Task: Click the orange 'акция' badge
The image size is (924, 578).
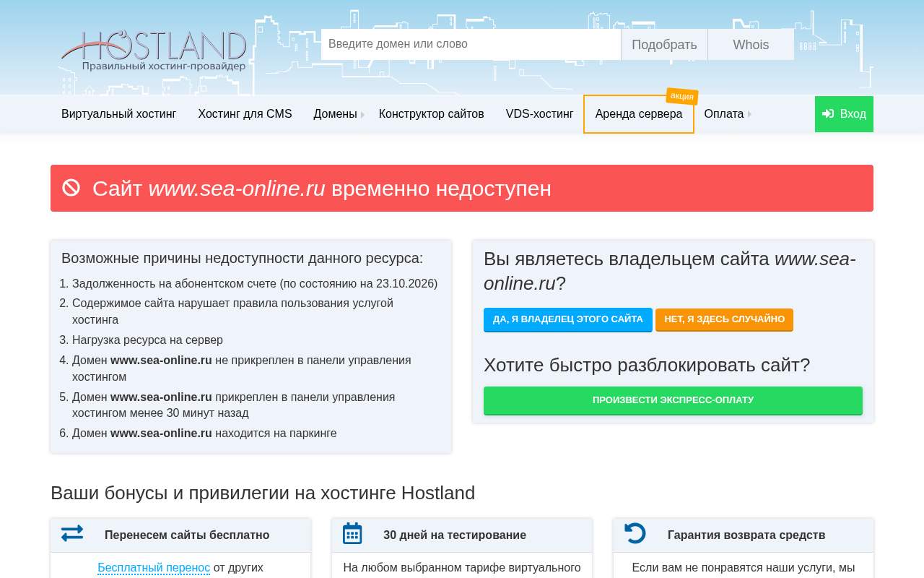Action: point(682,96)
